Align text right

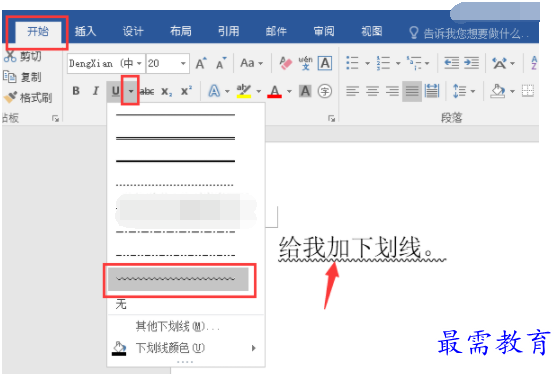pos(392,91)
